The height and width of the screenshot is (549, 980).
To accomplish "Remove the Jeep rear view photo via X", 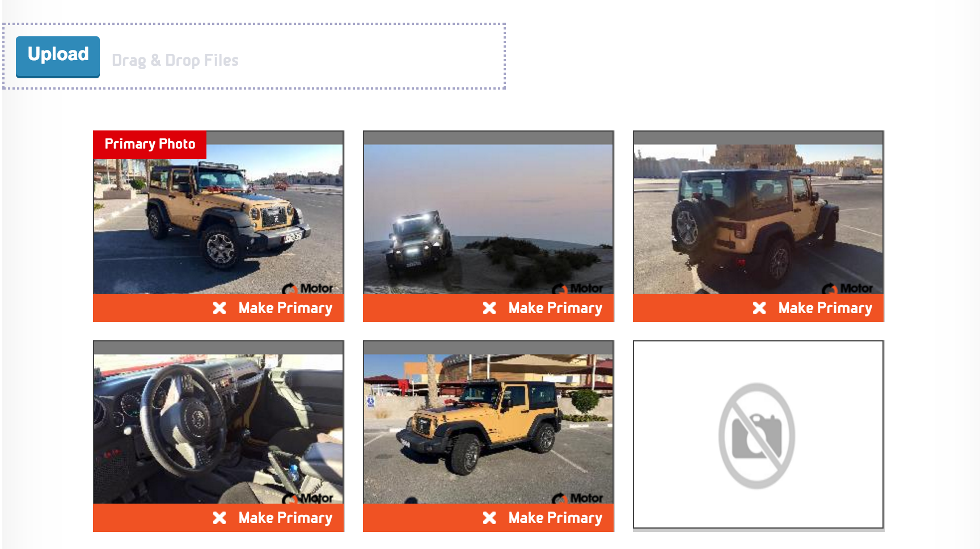I will 759,308.
